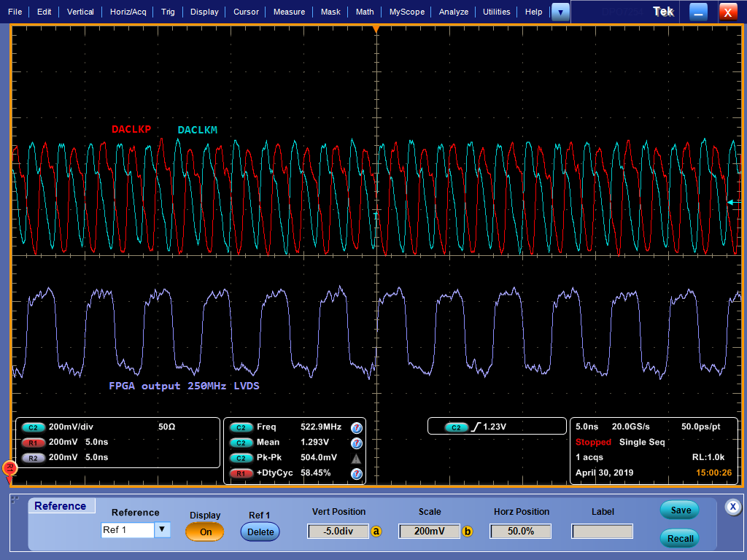Open the Horiz/Acq menu
This screenshot has width=747, height=560.
(128, 12)
